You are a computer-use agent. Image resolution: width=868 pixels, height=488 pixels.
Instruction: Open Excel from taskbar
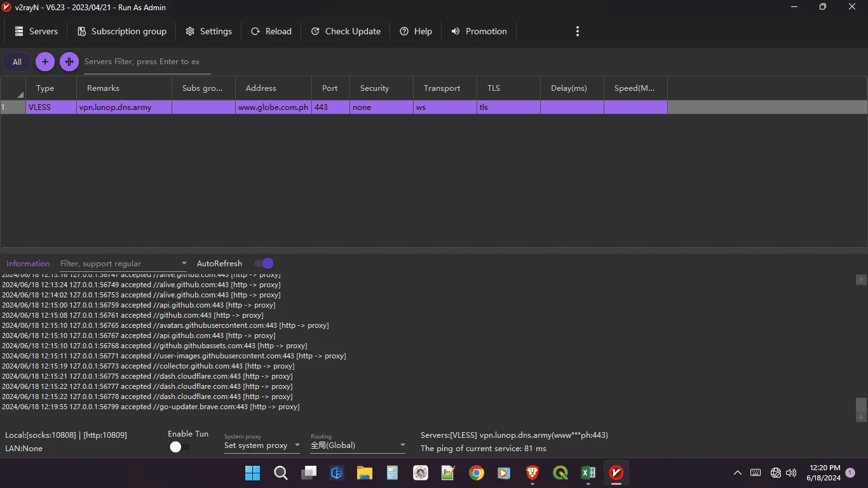tap(588, 473)
